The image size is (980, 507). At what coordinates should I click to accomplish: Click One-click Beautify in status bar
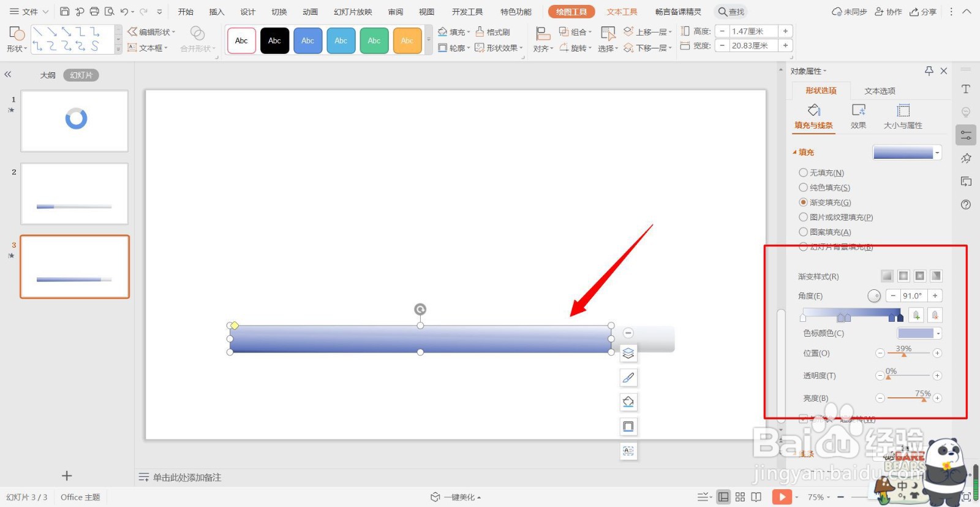pyautogui.click(x=456, y=497)
